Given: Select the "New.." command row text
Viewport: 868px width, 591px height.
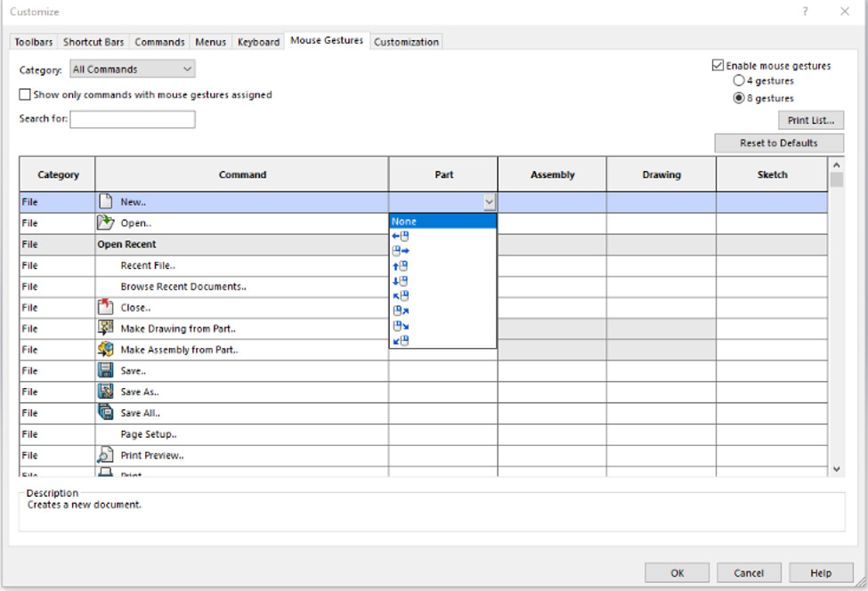Looking at the screenshot, I should pyautogui.click(x=134, y=202).
